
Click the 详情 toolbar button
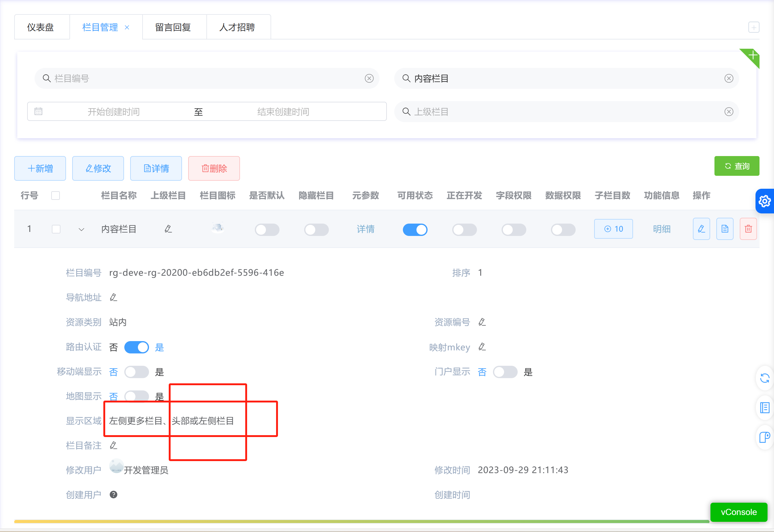[156, 168]
